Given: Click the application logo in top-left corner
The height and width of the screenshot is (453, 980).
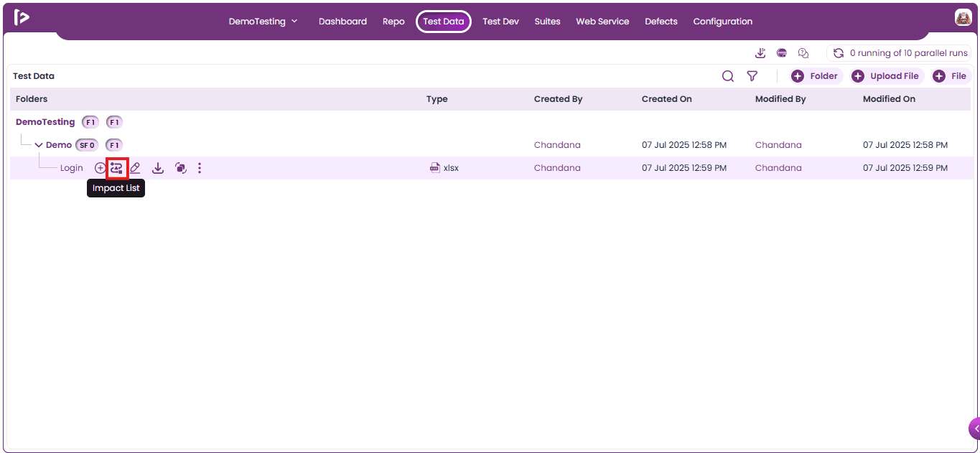Looking at the screenshot, I should 22,17.
